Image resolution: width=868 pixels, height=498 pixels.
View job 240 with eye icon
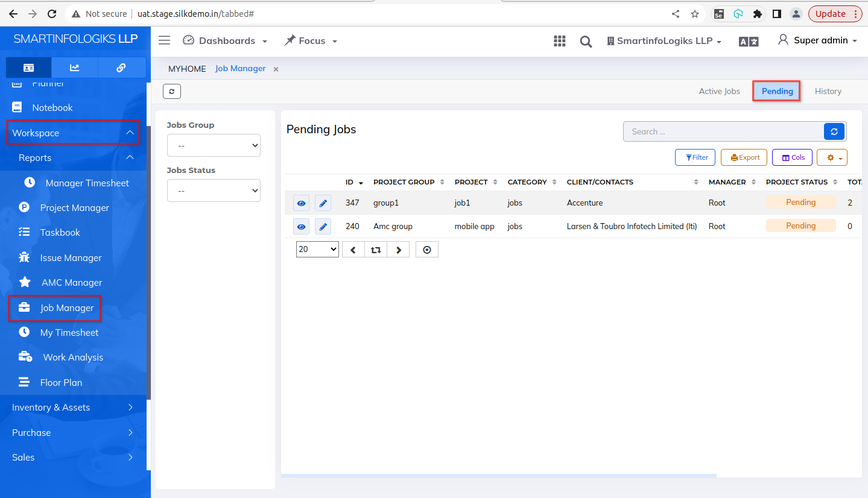pyautogui.click(x=302, y=227)
